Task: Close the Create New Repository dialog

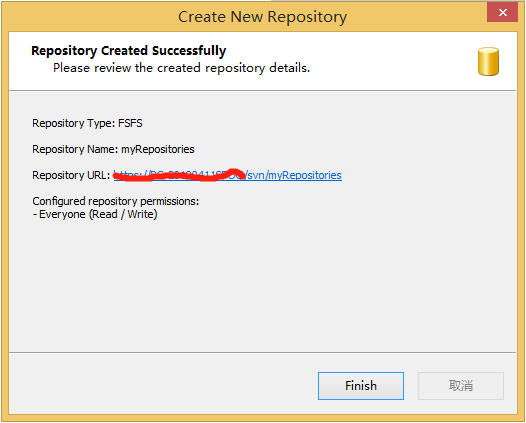Action: pos(502,12)
